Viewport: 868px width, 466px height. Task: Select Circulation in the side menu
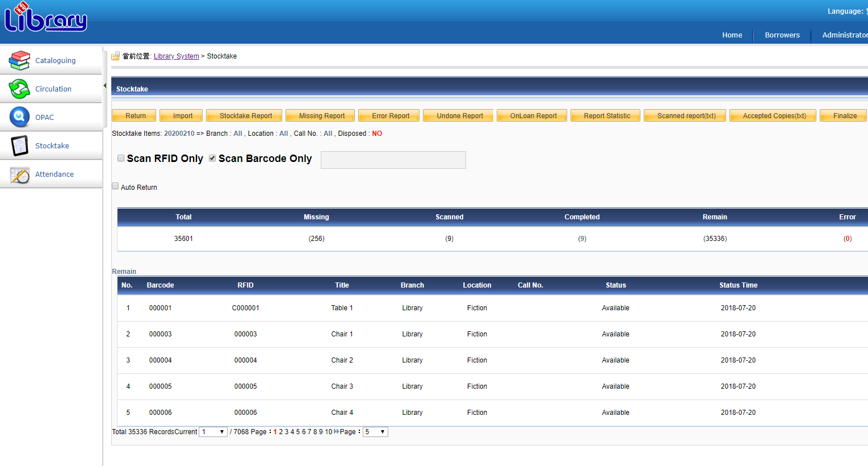[x=53, y=89]
